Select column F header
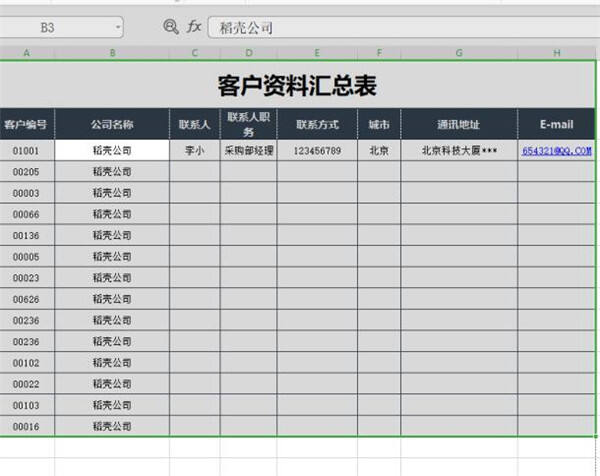 click(x=379, y=53)
